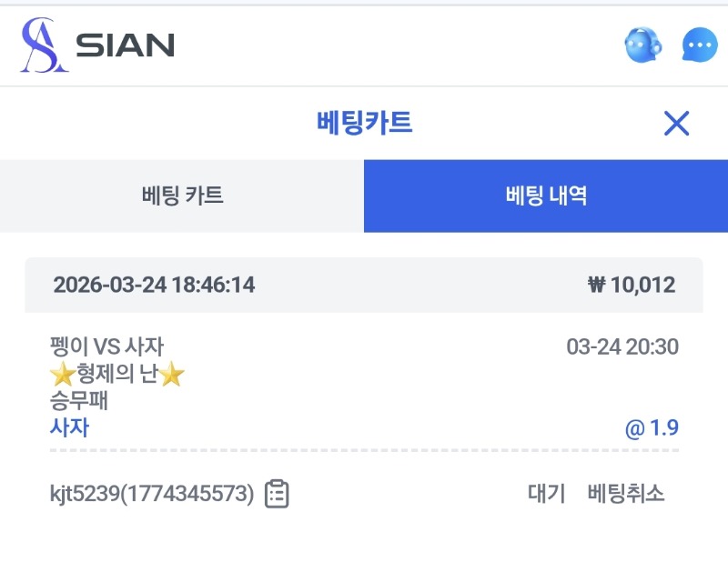Viewport: 728px width, 572px height.
Task: Click the 대기 status label
Action: tap(546, 494)
